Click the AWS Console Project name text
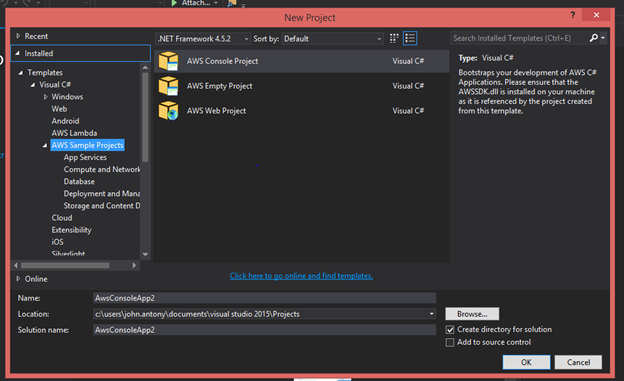 pyautogui.click(x=222, y=61)
